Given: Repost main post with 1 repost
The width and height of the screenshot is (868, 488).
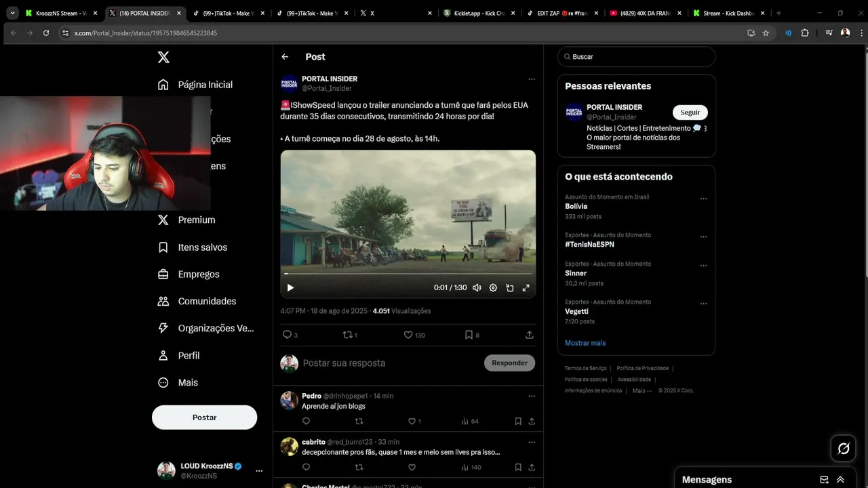Looking at the screenshot, I should point(347,335).
